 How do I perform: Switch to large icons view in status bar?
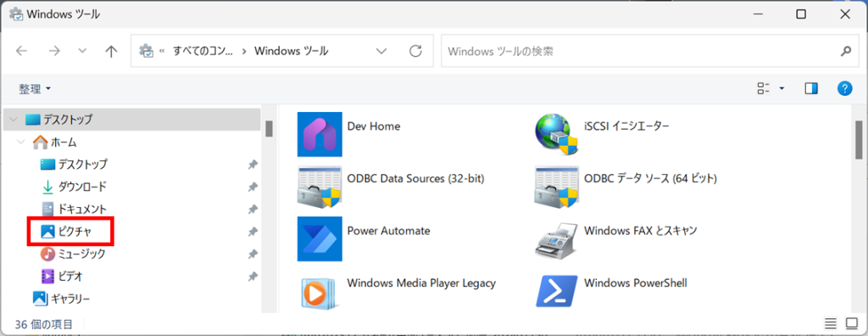point(851,323)
